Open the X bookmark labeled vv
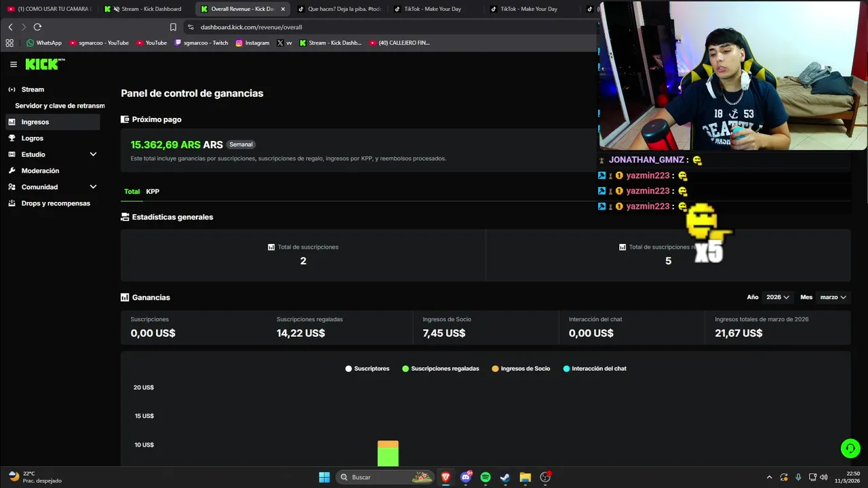The width and height of the screenshot is (868, 488). coord(285,43)
